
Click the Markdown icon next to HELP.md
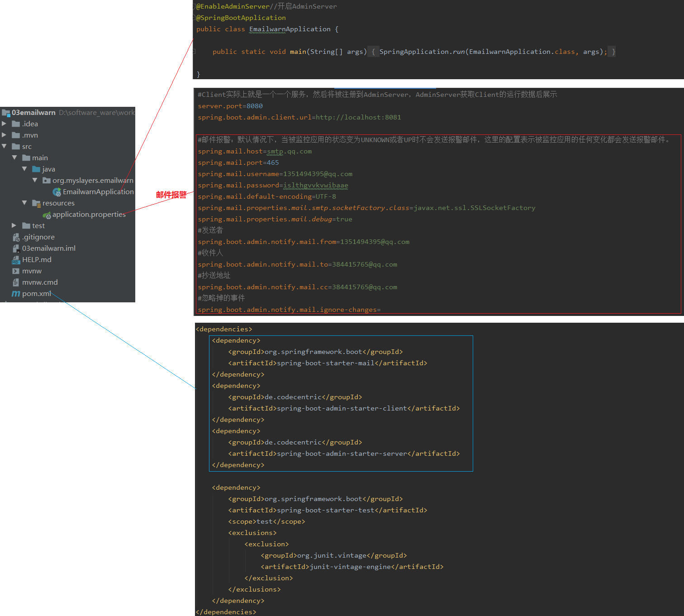(16, 260)
